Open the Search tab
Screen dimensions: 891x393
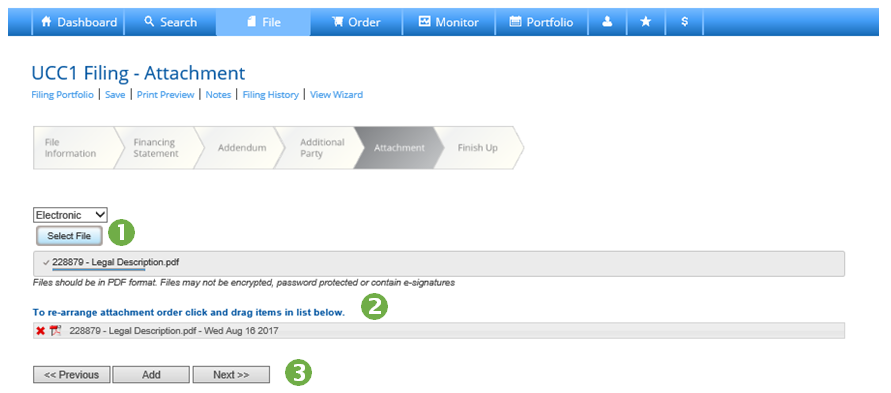click(170, 22)
